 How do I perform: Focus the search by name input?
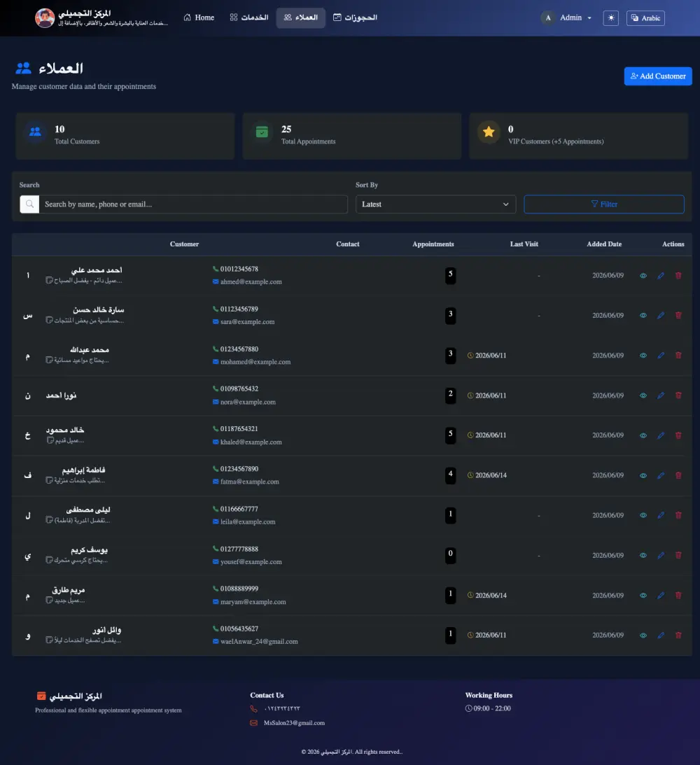(x=193, y=204)
